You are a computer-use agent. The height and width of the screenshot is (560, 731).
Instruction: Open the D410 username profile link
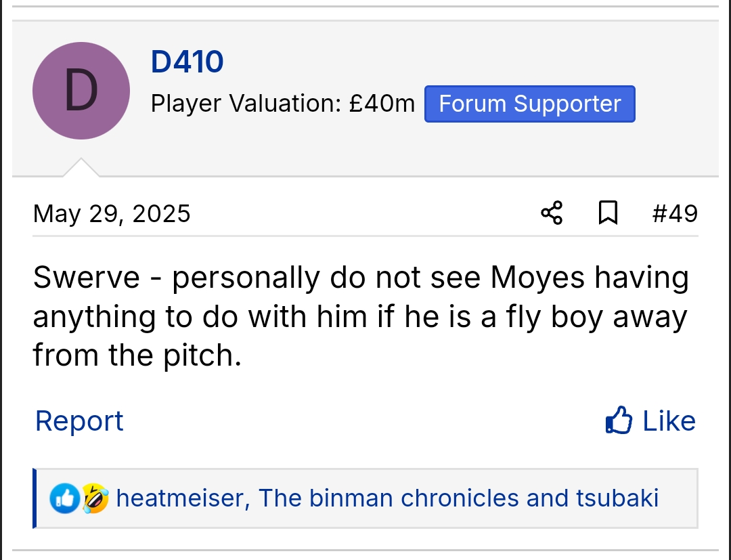pyautogui.click(x=187, y=62)
